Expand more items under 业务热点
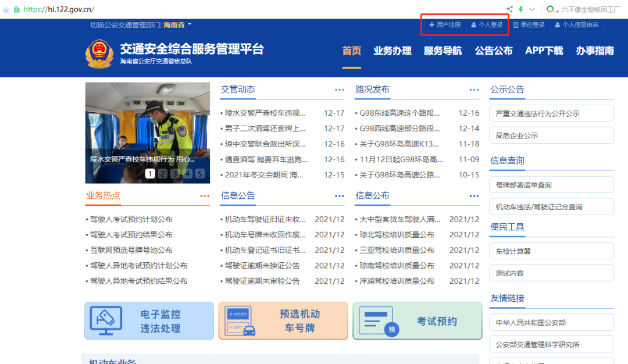 (x=204, y=196)
